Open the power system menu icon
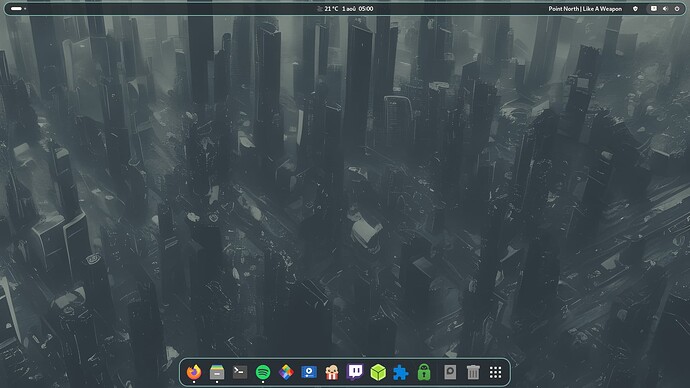This screenshot has height=388, width=690. [677, 8]
